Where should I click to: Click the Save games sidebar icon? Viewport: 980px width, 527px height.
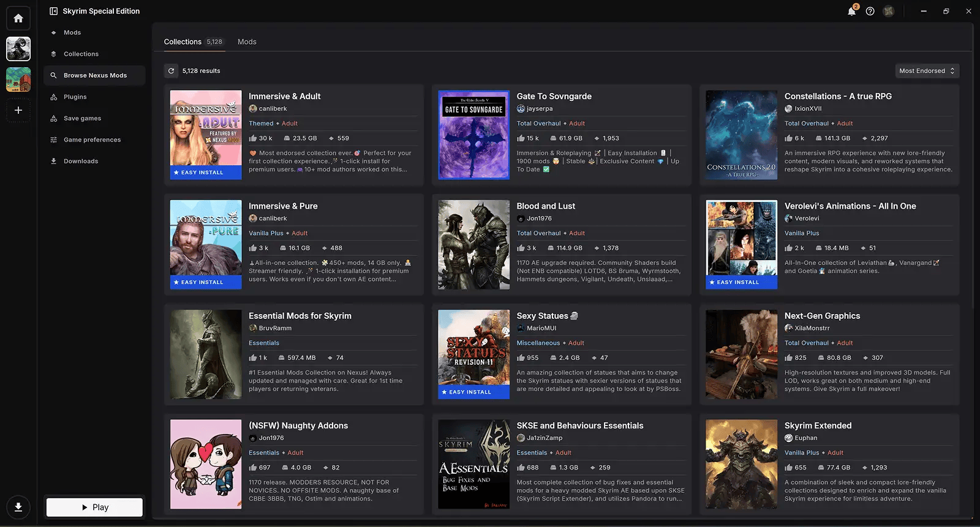point(53,118)
